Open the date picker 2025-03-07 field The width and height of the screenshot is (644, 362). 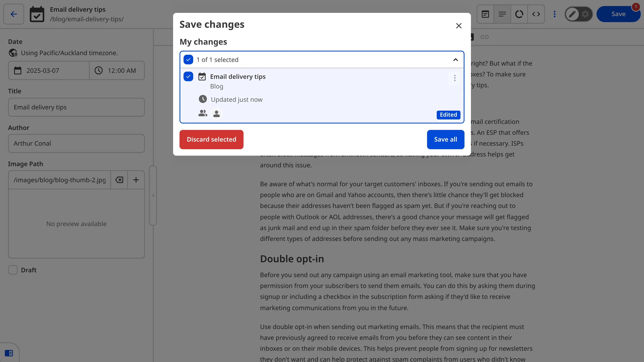[49, 71]
